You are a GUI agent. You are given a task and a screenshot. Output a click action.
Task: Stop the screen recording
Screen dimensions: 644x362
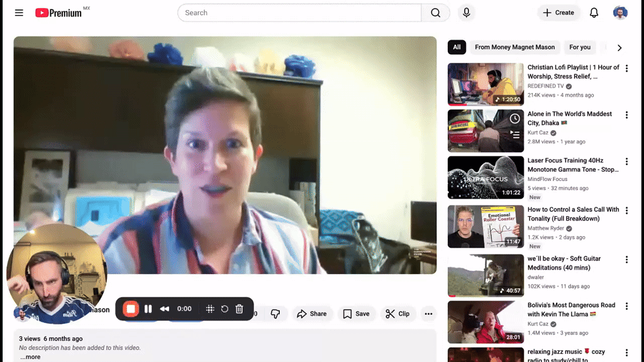(x=131, y=309)
